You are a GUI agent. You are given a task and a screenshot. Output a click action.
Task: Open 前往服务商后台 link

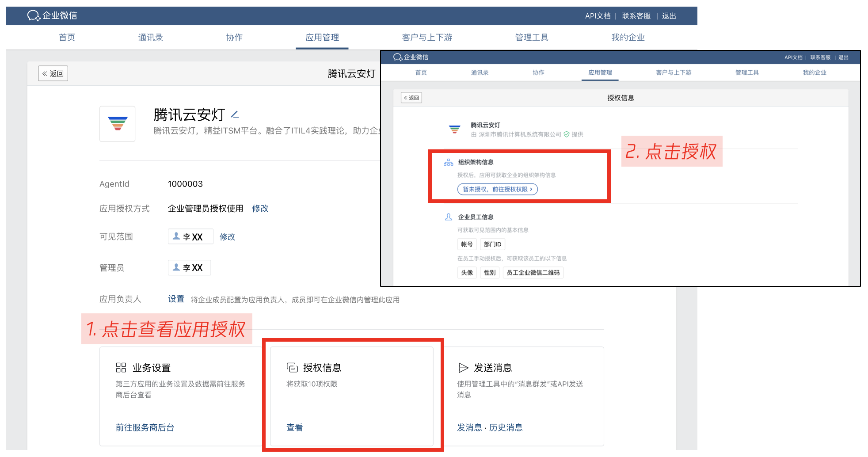(x=145, y=427)
